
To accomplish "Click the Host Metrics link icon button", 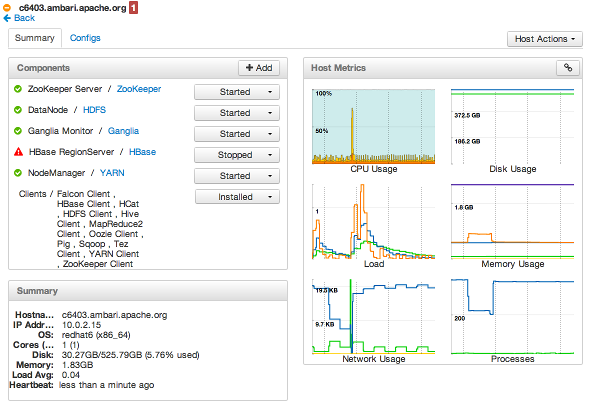I will pos(568,68).
